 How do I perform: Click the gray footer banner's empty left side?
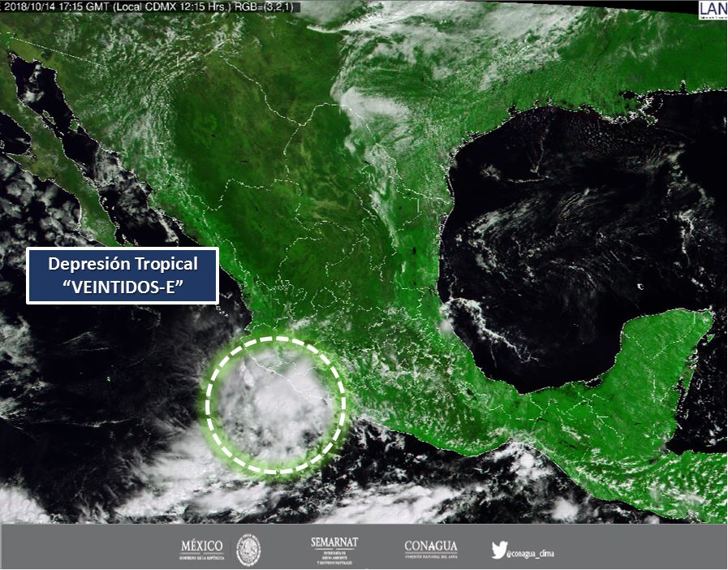81,548
